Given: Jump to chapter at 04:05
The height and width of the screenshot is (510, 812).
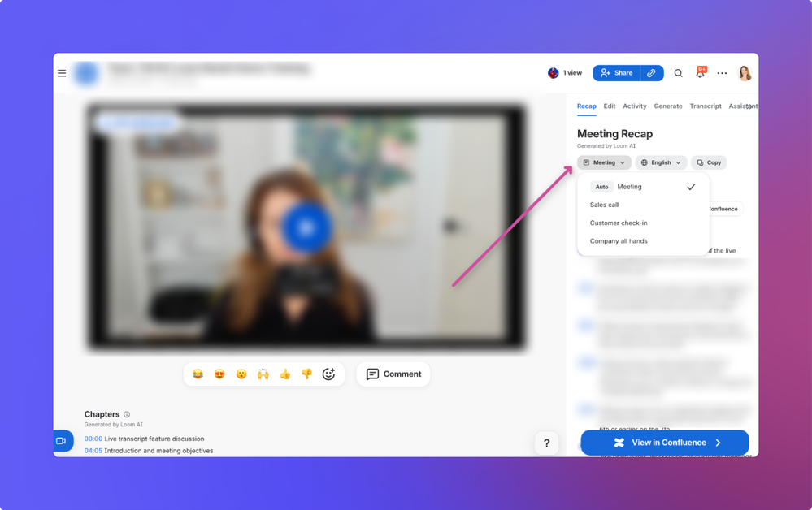Looking at the screenshot, I should 93,451.
